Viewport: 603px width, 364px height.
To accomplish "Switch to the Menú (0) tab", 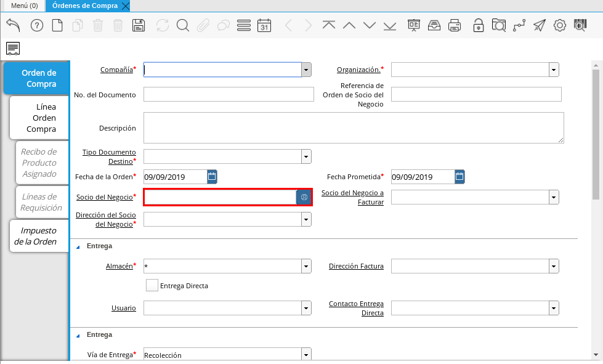I will 24,6.
